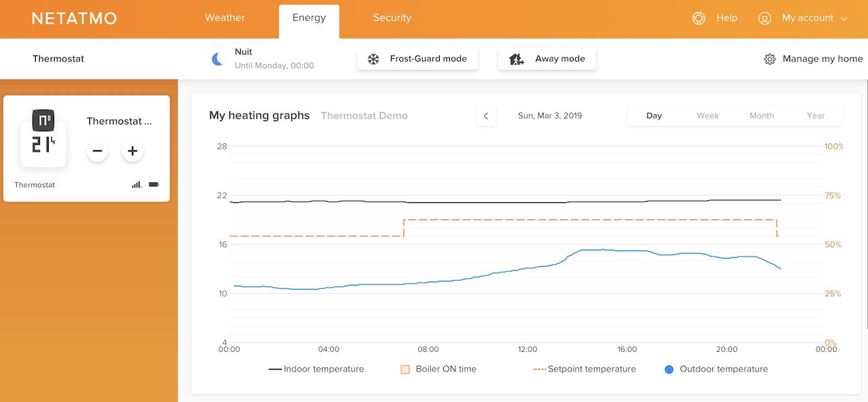This screenshot has width=868, height=402.
Task: Increase temperature with the plus button
Action: 133,151
